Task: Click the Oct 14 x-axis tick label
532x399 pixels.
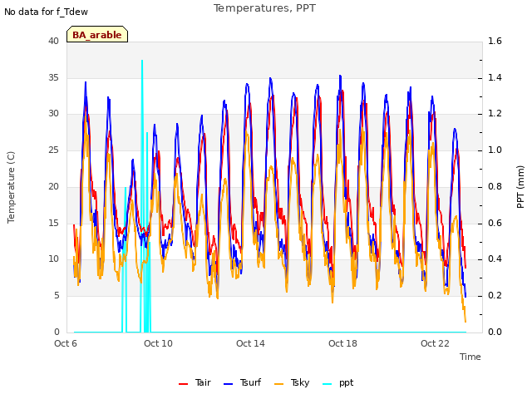Action: 250,343
